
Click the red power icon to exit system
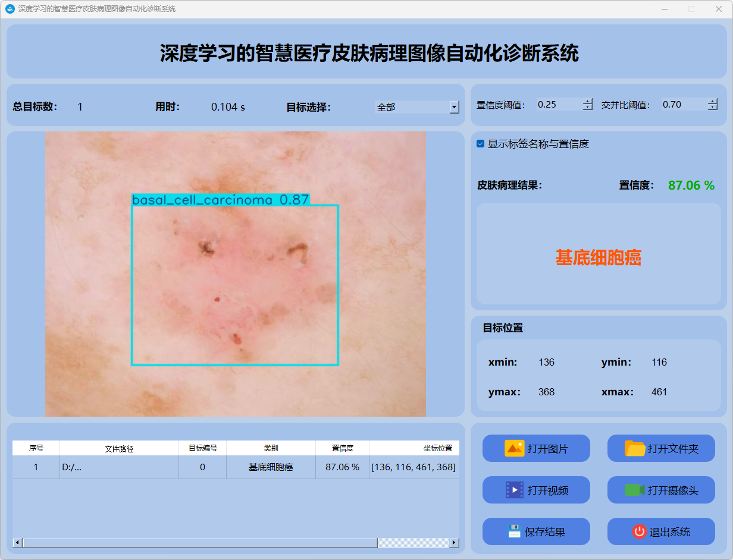(x=639, y=531)
